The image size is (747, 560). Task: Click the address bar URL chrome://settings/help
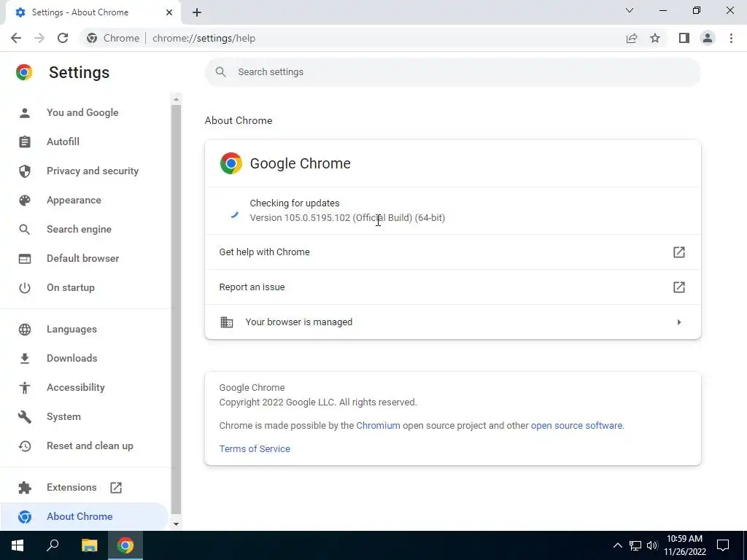(x=204, y=38)
